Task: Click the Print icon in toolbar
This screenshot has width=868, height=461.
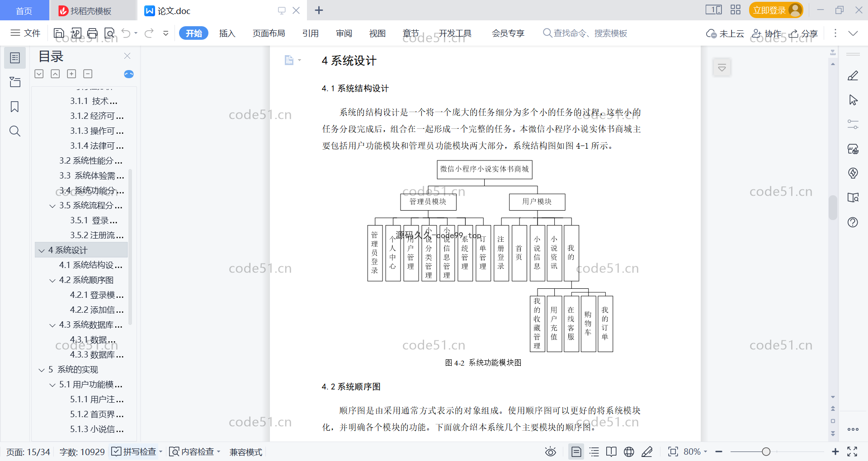Action: (92, 33)
